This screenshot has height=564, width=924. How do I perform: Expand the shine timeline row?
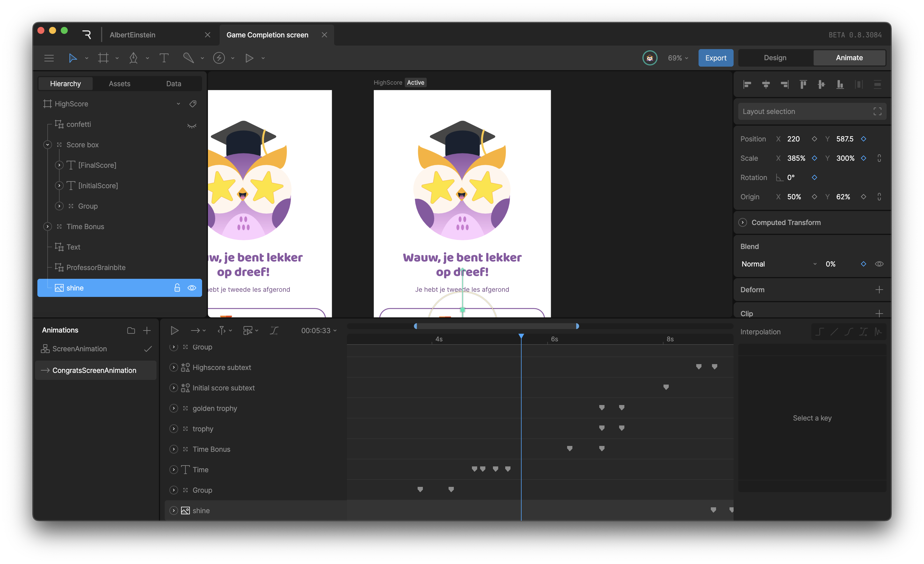[x=174, y=510]
